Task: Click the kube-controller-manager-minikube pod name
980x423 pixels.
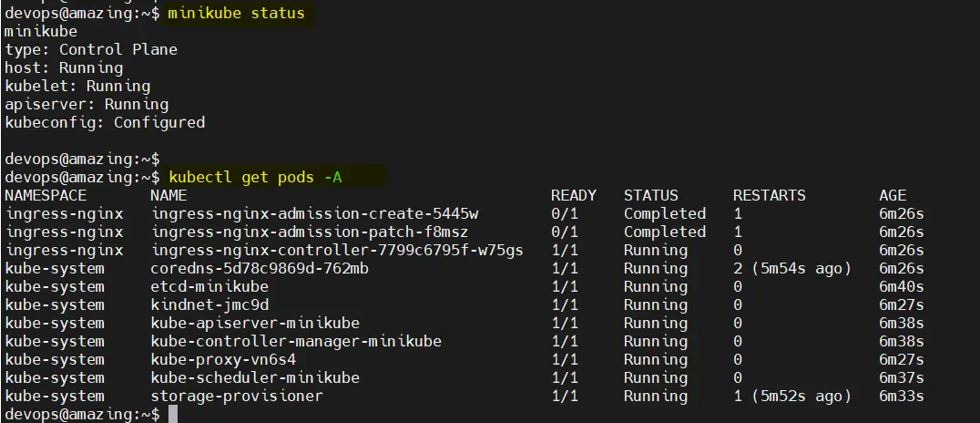Action: click(296, 342)
